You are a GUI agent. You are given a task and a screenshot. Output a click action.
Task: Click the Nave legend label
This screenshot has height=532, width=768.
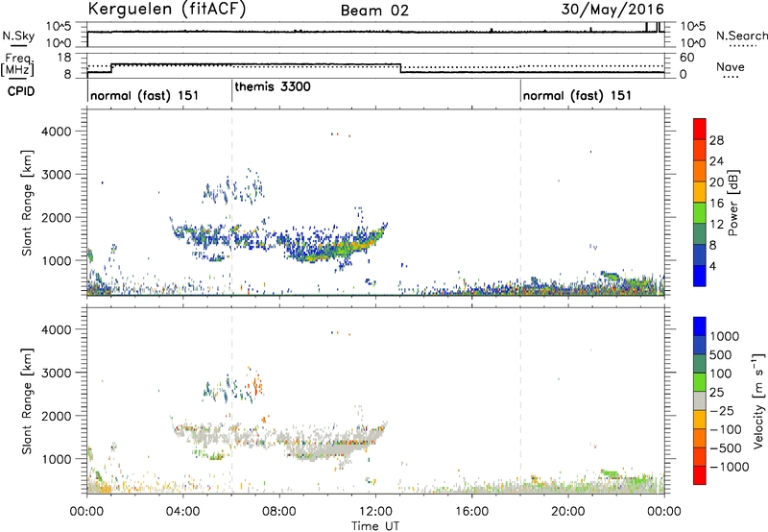[731, 66]
